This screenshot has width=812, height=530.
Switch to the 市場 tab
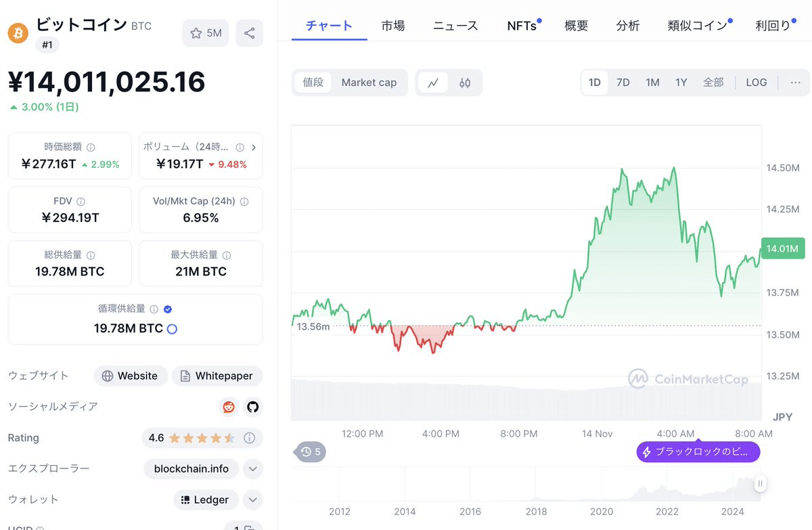pos(393,26)
